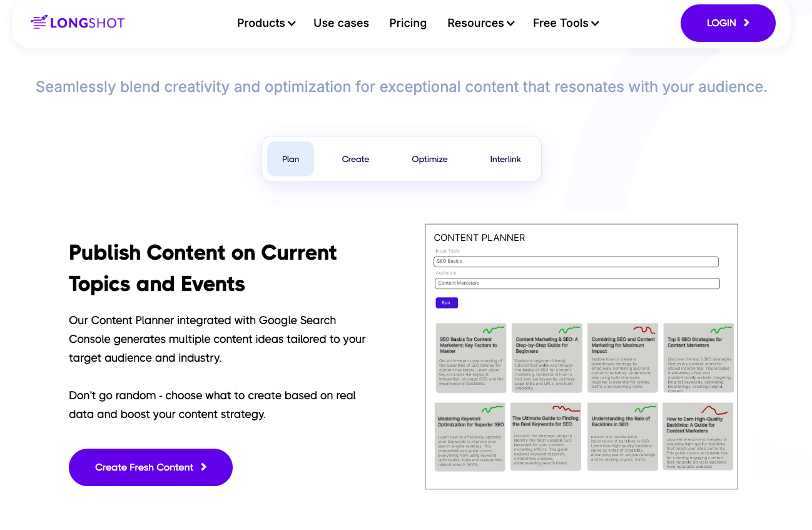The height and width of the screenshot is (530, 812).
Task: Open the Free Tools dropdown
Action: click(x=566, y=23)
